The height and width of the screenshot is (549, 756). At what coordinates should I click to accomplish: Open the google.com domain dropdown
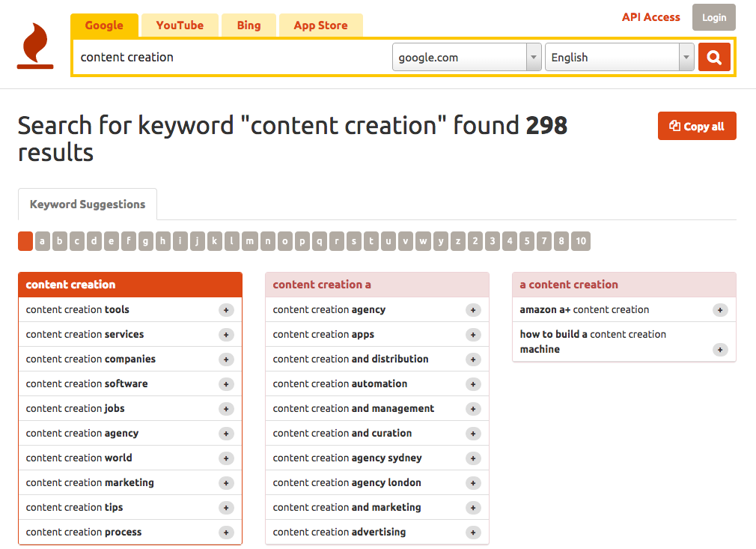[467, 57]
